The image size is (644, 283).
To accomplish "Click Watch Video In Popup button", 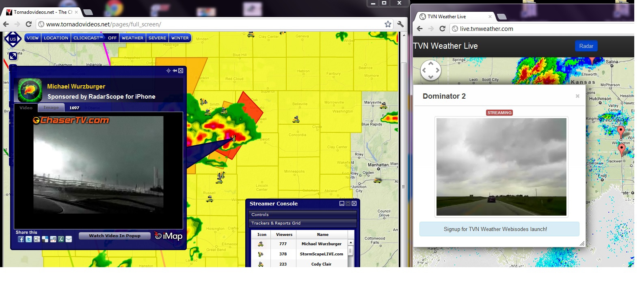I will 115,235.
